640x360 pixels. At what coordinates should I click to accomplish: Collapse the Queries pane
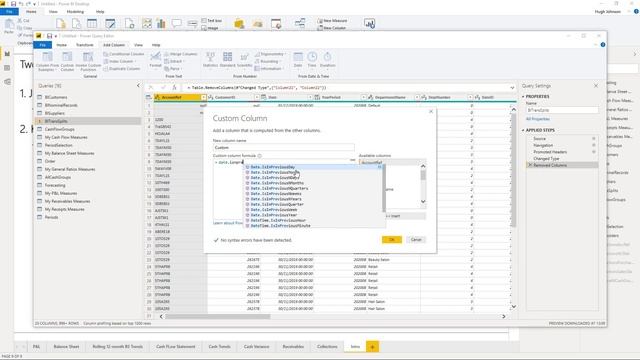click(x=138, y=86)
